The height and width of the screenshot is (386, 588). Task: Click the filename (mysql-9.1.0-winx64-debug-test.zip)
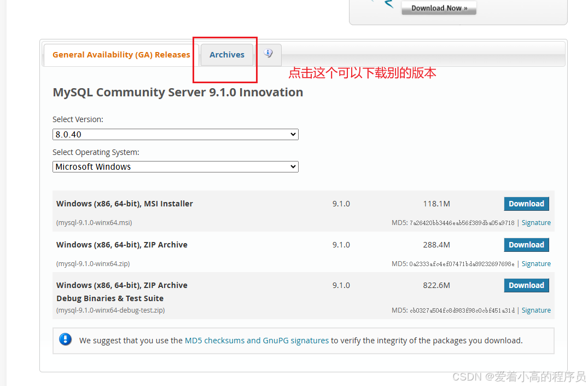[x=110, y=310]
